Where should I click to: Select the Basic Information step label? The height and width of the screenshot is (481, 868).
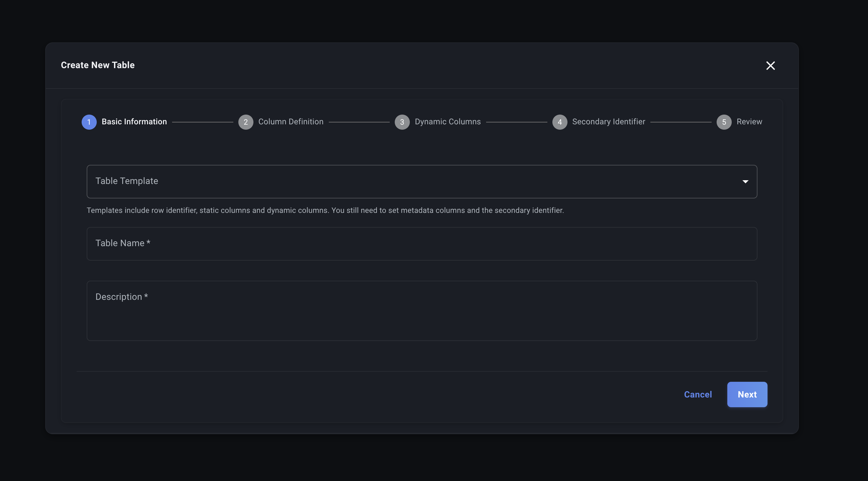click(x=134, y=122)
